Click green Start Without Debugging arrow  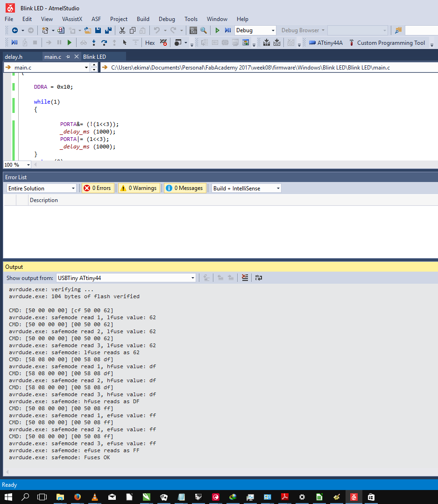218,30
